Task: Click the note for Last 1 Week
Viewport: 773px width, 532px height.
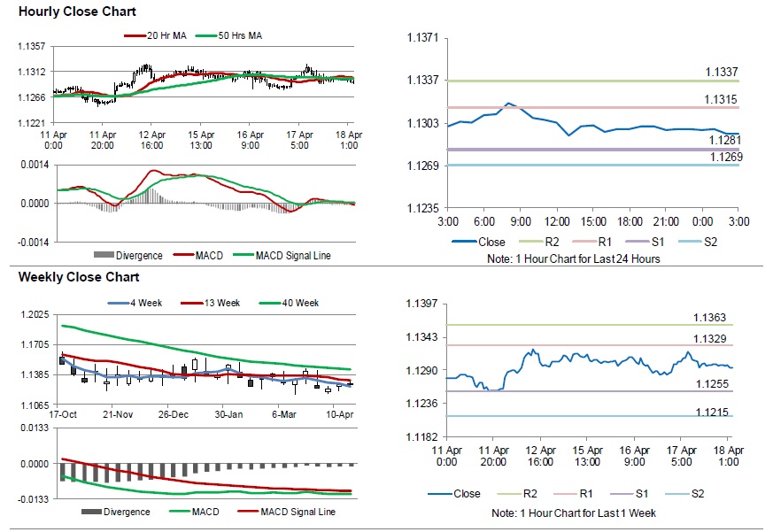Action: point(574,513)
